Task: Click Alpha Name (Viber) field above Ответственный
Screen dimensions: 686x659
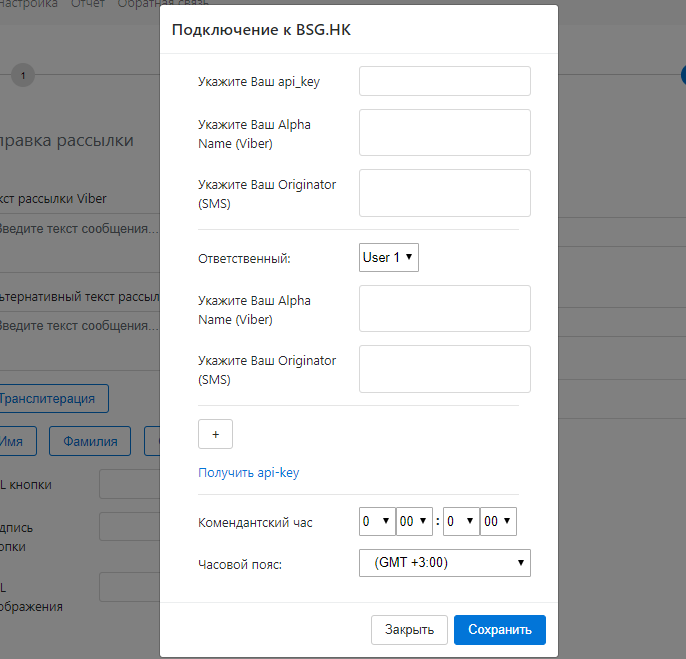Action: point(444,133)
